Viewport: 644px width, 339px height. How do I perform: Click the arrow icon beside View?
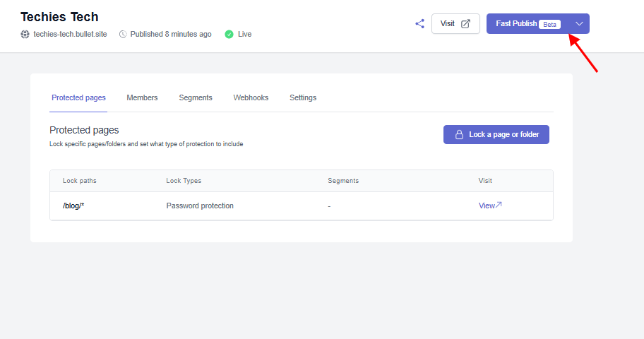pos(499,206)
